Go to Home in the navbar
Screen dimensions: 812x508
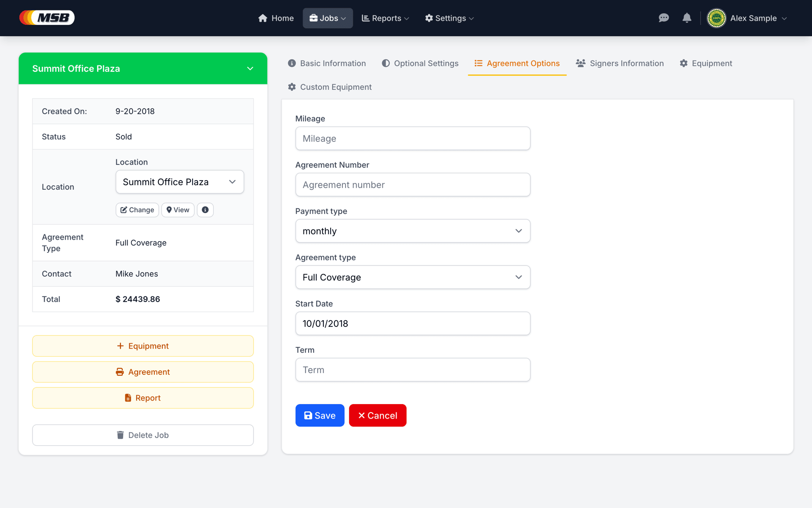point(276,18)
